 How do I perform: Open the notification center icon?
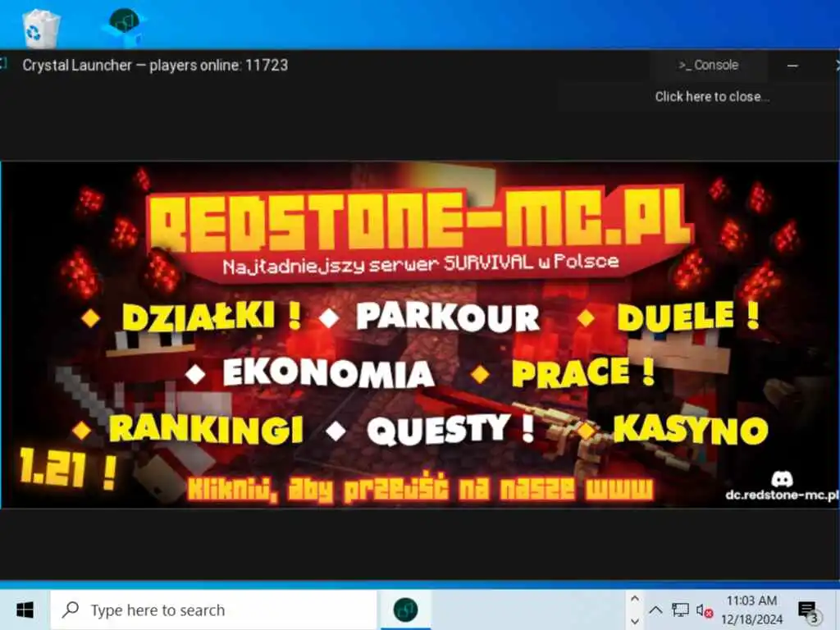[808, 610]
